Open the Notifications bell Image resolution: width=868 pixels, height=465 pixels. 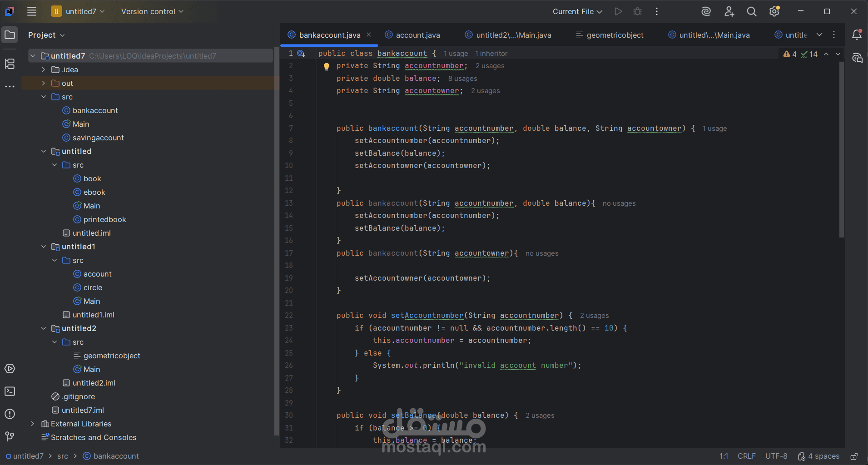(x=857, y=35)
